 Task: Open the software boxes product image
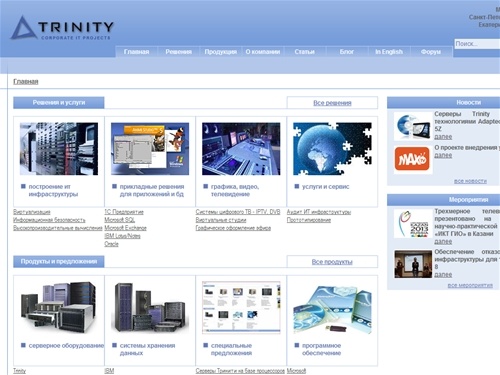point(332,307)
